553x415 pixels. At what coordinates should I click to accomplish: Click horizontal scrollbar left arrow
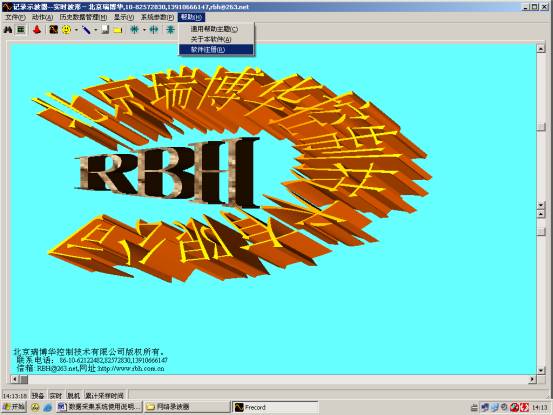tap(14, 379)
